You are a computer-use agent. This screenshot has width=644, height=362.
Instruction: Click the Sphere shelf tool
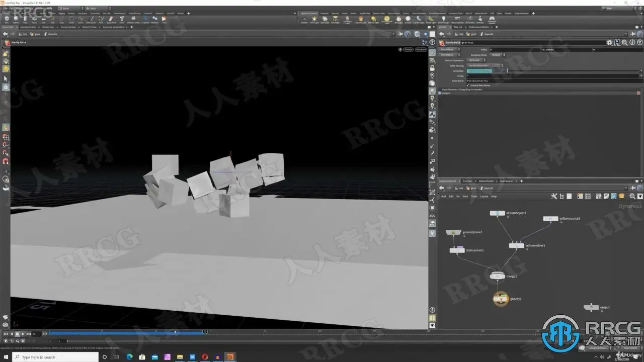[16, 20]
